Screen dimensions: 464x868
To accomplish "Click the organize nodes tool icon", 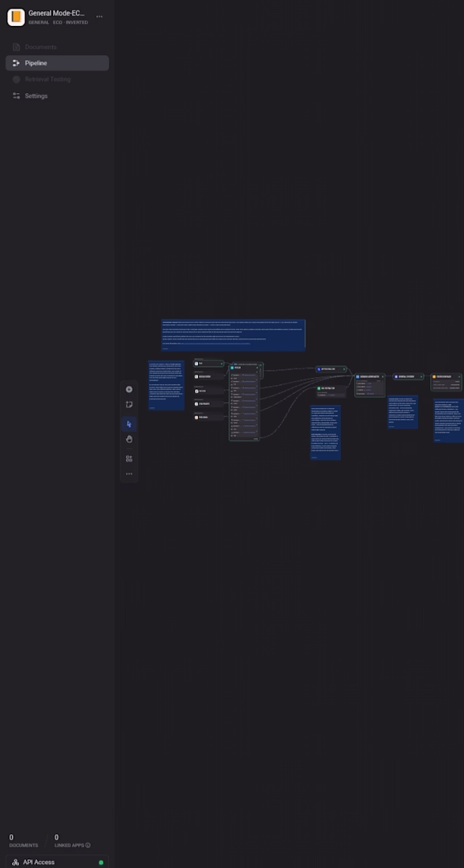I will click(129, 458).
